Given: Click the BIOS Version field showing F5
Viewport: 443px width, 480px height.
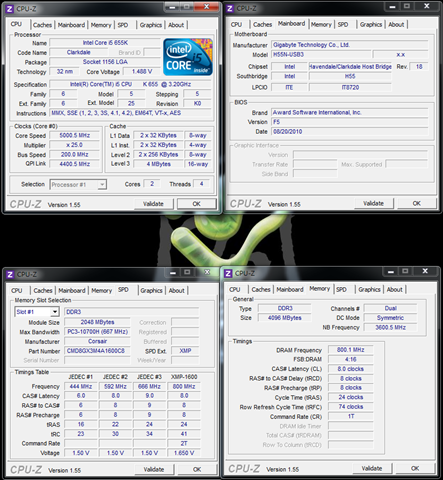Looking at the screenshot, I should [349, 122].
